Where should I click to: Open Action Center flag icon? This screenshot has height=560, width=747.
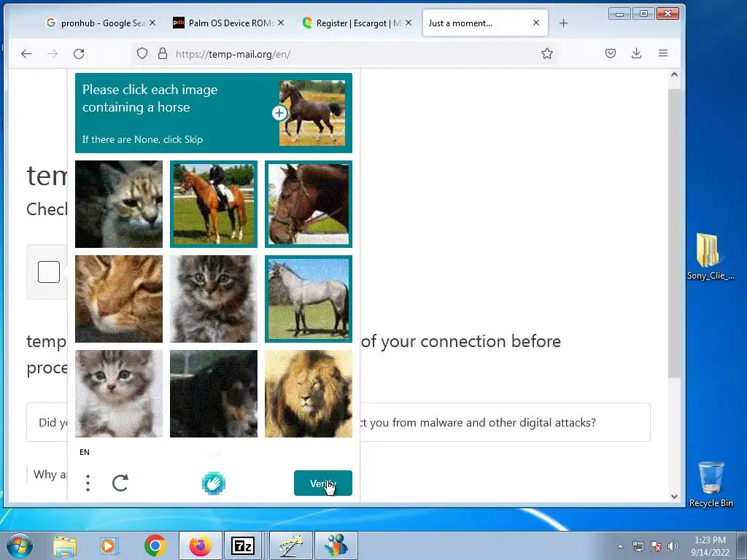[x=656, y=546]
